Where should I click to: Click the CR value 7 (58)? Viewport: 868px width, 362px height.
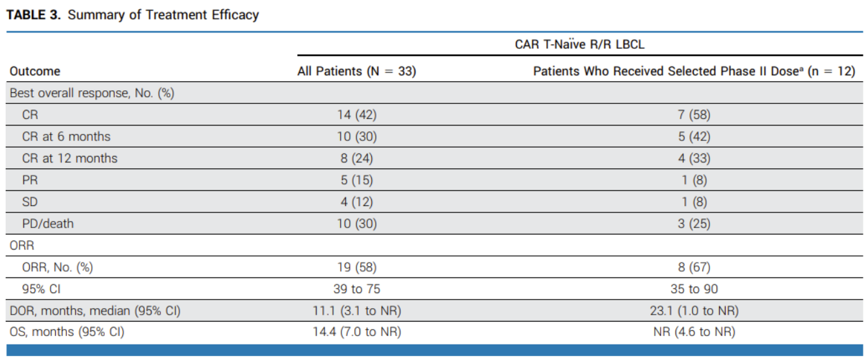click(694, 115)
